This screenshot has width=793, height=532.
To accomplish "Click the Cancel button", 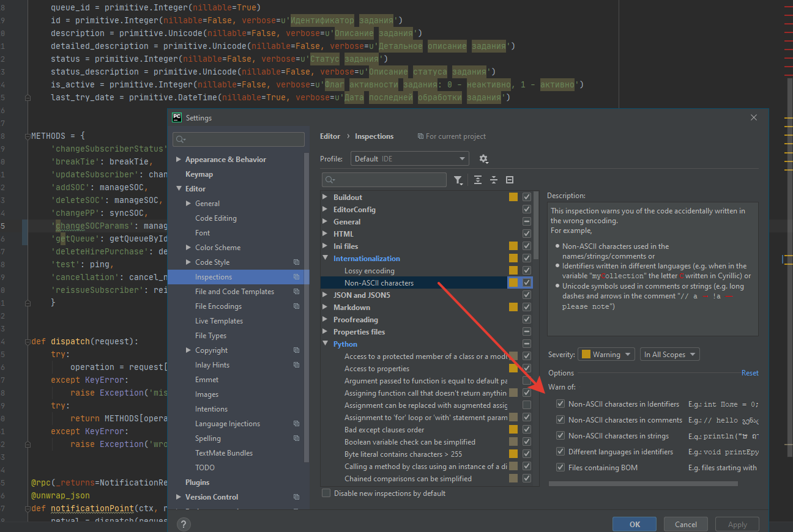I will (x=685, y=524).
